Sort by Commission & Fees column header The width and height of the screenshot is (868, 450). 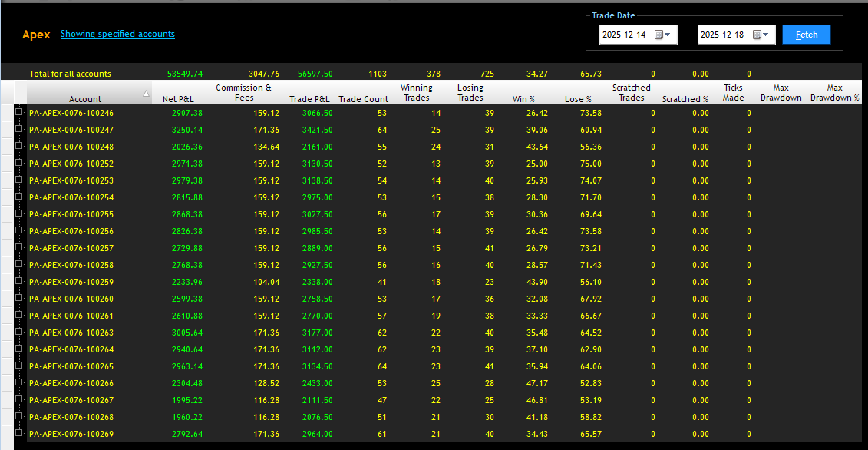tap(243, 93)
